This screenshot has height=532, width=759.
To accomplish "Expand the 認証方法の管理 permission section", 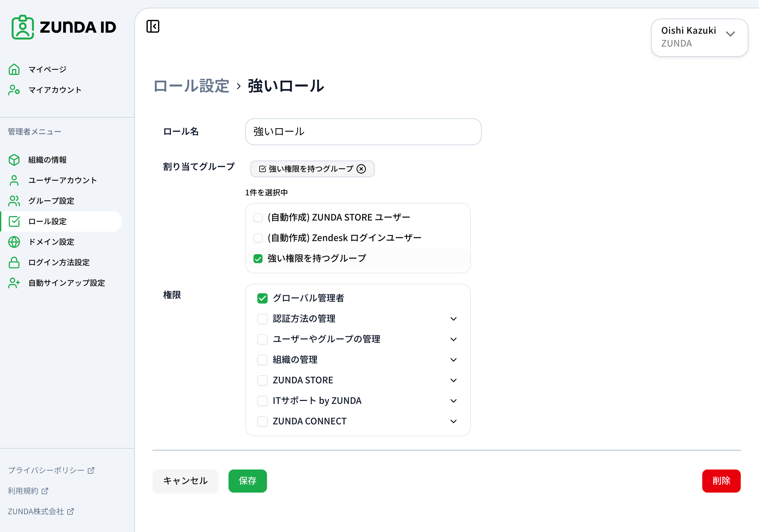I will point(453,319).
